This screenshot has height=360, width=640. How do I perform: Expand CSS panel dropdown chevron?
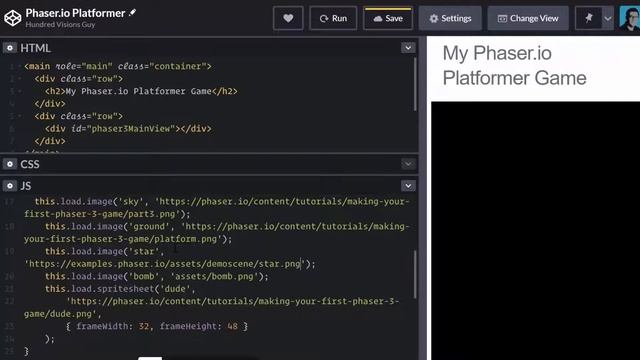[x=408, y=164]
